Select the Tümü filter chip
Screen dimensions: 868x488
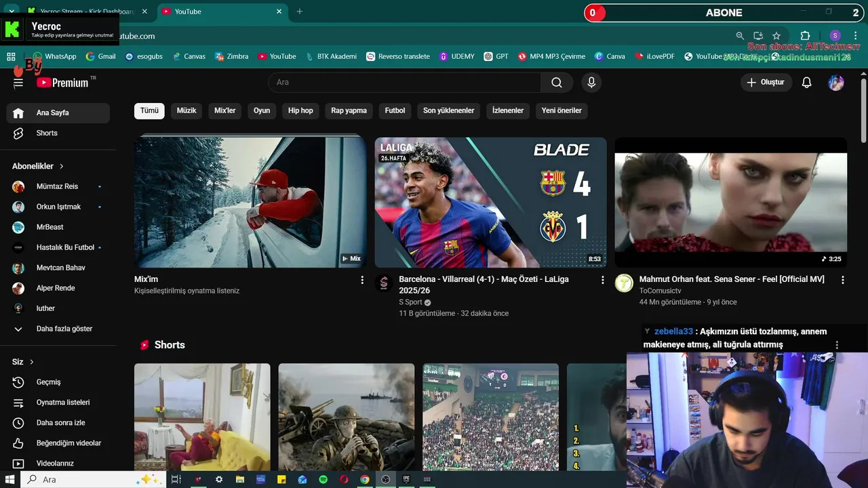pos(149,110)
